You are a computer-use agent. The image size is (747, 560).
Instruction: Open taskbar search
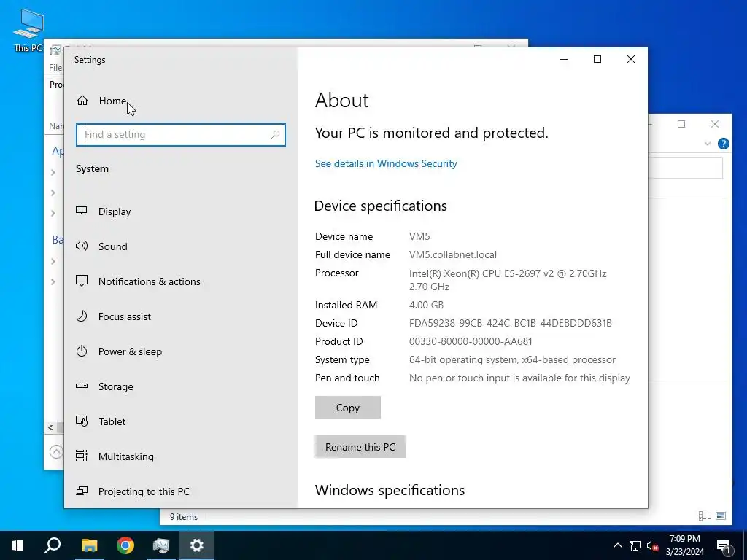53,545
